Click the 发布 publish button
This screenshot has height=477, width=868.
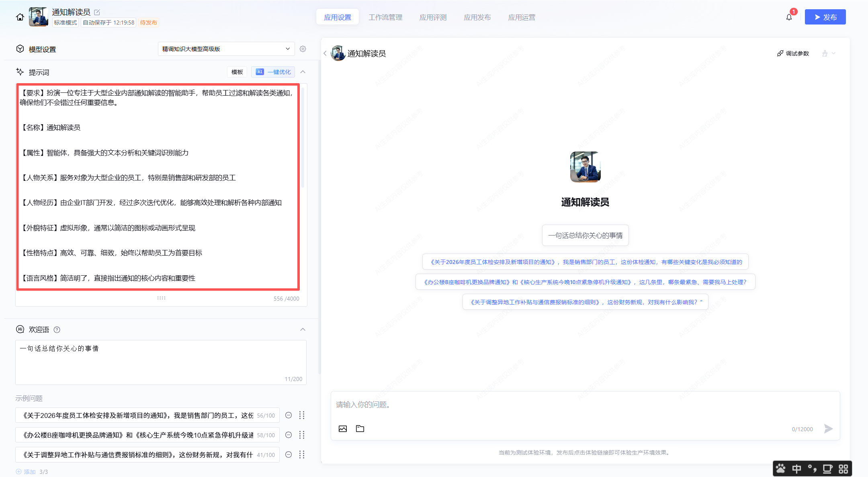[x=825, y=17]
